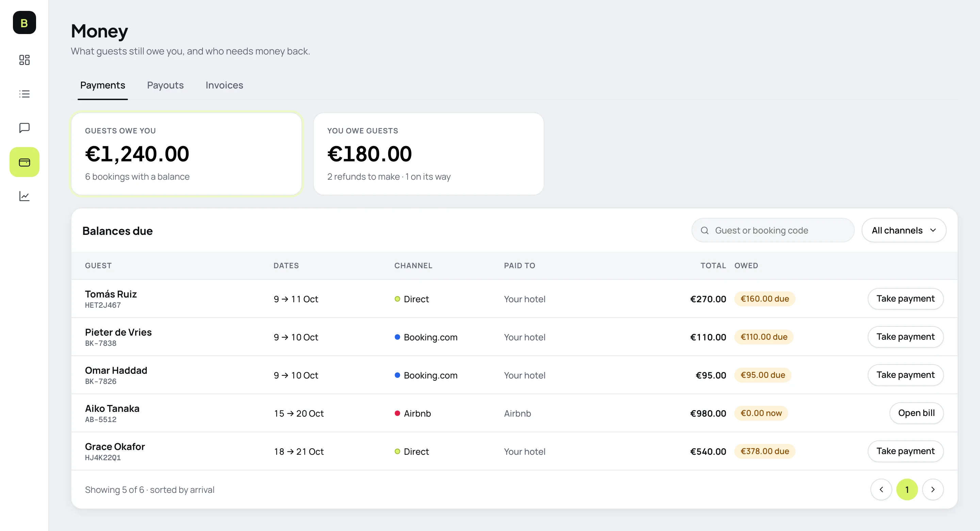Switch to the Payments tab
Image resolution: width=980 pixels, height=531 pixels.
[103, 85]
